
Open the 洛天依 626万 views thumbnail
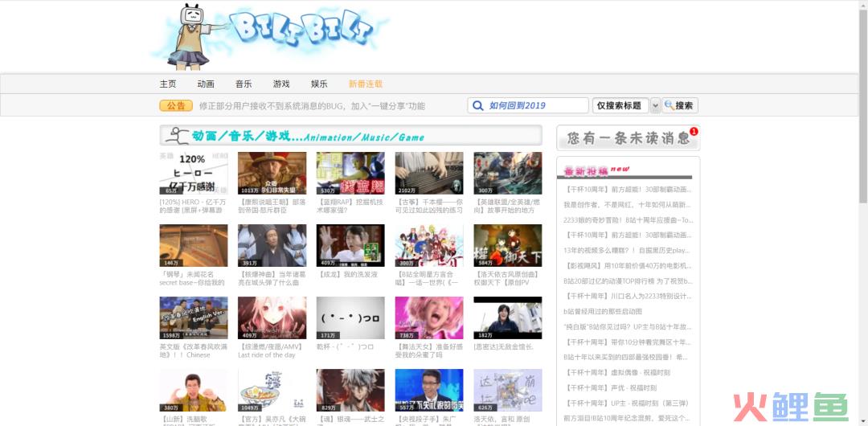(508, 390)
